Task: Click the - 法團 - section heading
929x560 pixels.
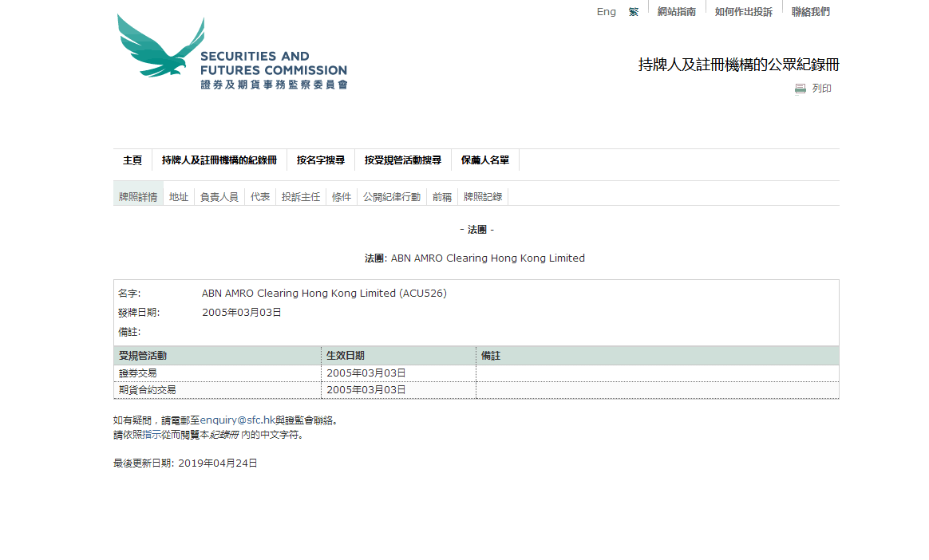Action: point(477,230)
